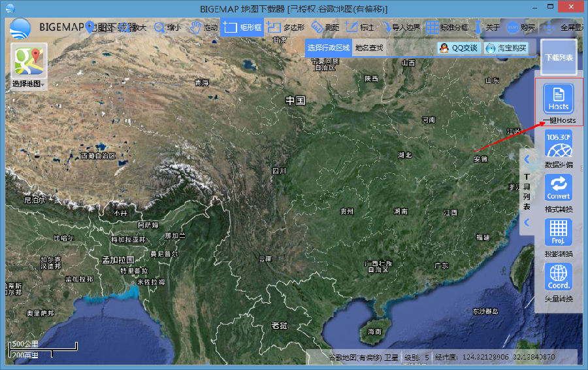The width and height of the screenshot is (588, 370).
Task: Choose the 多边形 polygon tool
Action: pyautogui.click(x=286, y=27)
